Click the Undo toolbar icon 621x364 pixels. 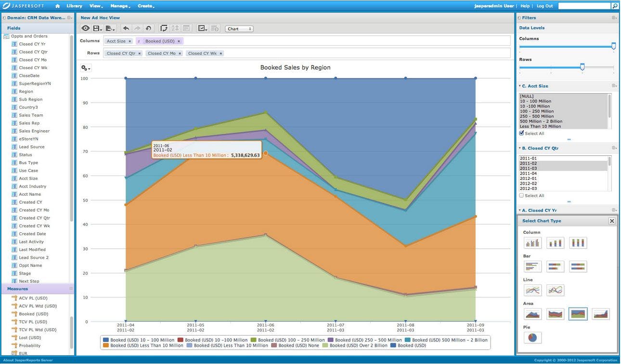pyautogui.click(x=126, y=28)
